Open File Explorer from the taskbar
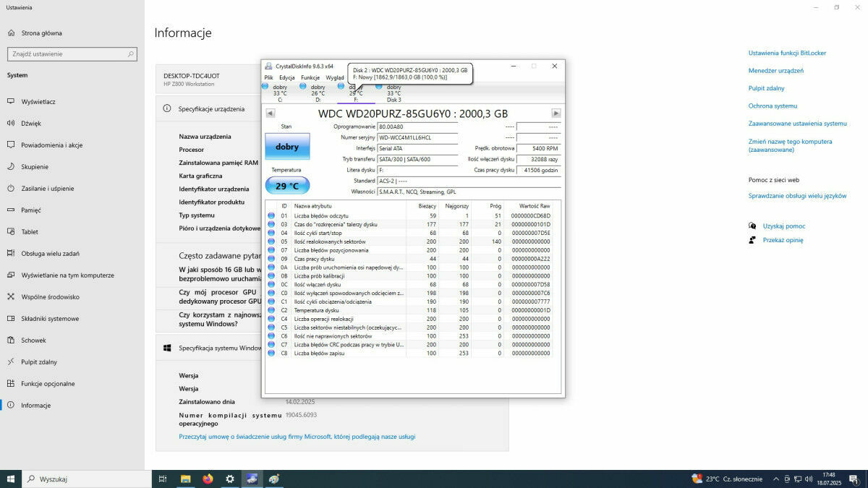868x488 pixels. [x=185, y=479]
